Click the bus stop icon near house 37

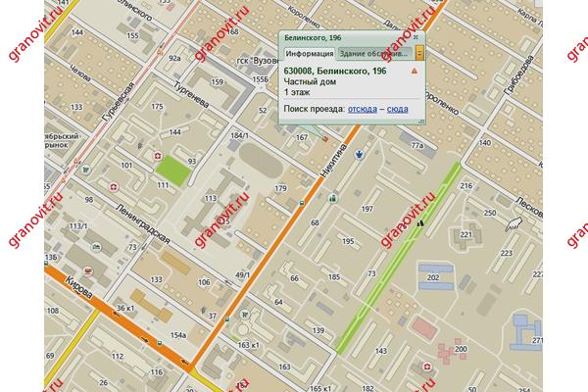click(226, 319)
